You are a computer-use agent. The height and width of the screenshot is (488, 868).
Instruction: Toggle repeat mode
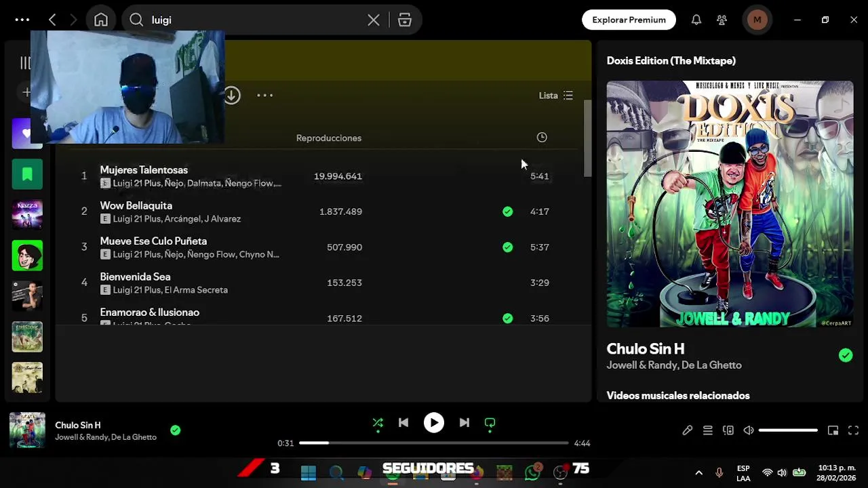point(490,423)
